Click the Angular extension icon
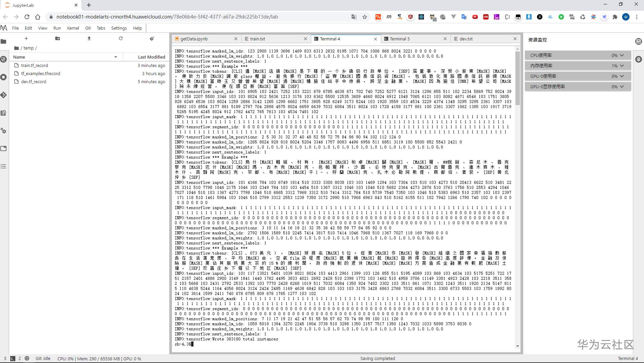 pyautogui.click(x=410, y=17)
